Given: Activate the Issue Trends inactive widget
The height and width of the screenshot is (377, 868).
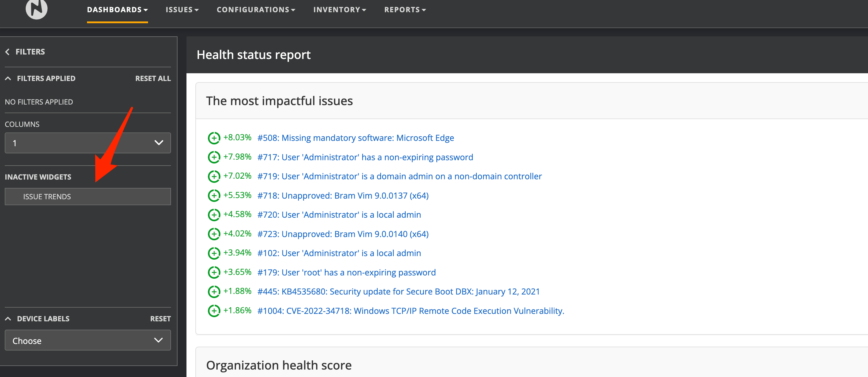Looking at the screenshot, I should [88, 197].
